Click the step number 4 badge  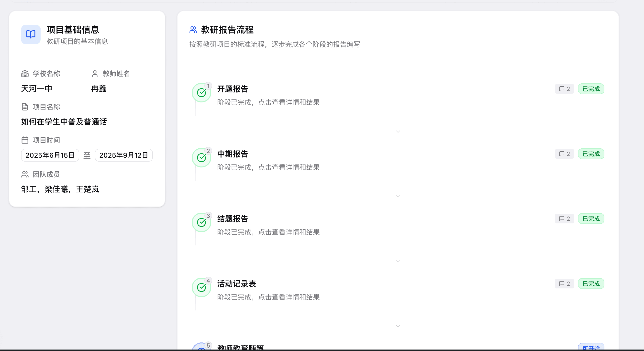coord(208,281)
